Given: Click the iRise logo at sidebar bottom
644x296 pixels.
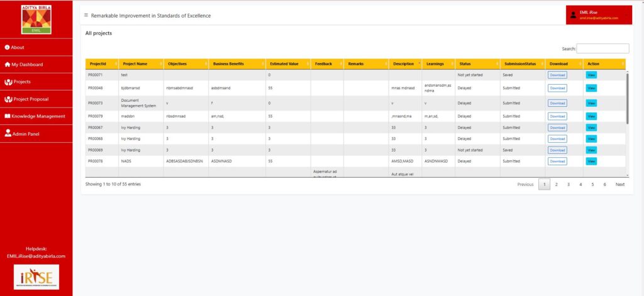Looking at the screenshot, I should pyautogui.click(x=36, y=277).
